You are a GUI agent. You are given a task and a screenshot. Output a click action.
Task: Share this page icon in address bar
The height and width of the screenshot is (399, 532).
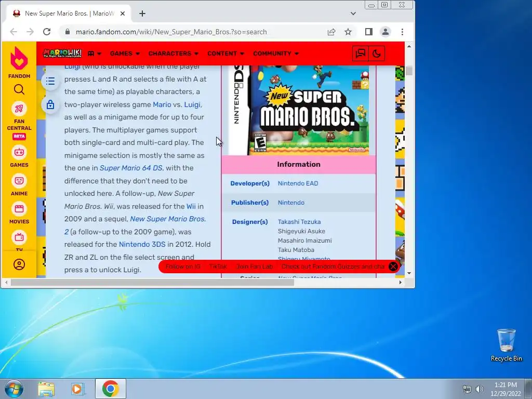[331, 32]
